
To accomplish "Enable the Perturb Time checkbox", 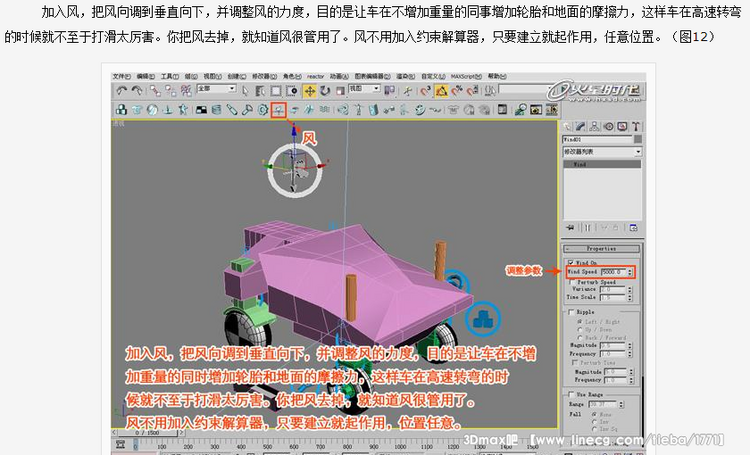I will click(x=574, y=363).
